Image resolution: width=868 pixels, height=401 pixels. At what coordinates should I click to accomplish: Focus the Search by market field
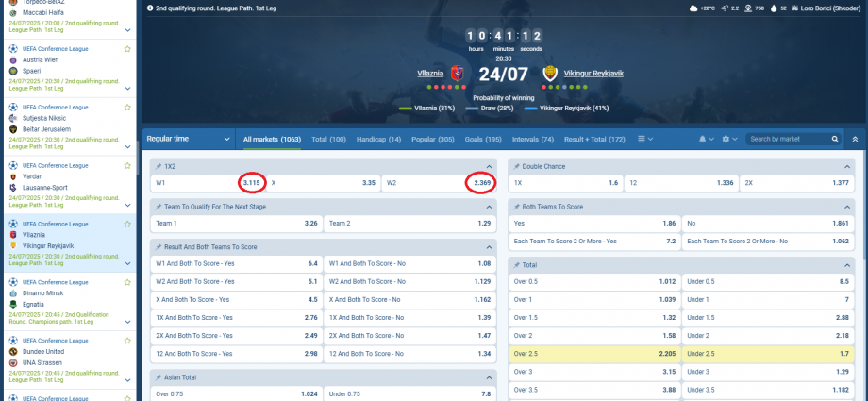click(789, 139)
